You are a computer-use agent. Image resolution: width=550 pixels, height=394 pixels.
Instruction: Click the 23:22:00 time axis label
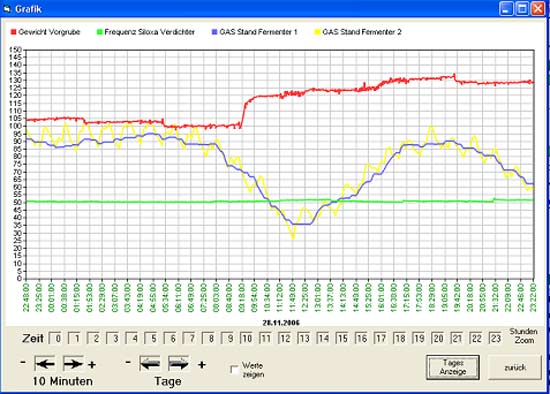(x=533, y=298)
